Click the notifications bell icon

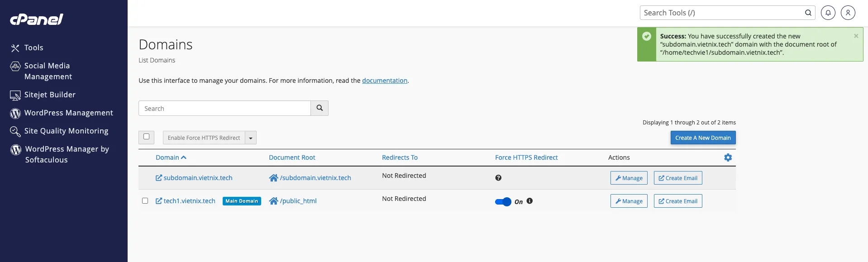pyautogui.click(x=828, y=13)
